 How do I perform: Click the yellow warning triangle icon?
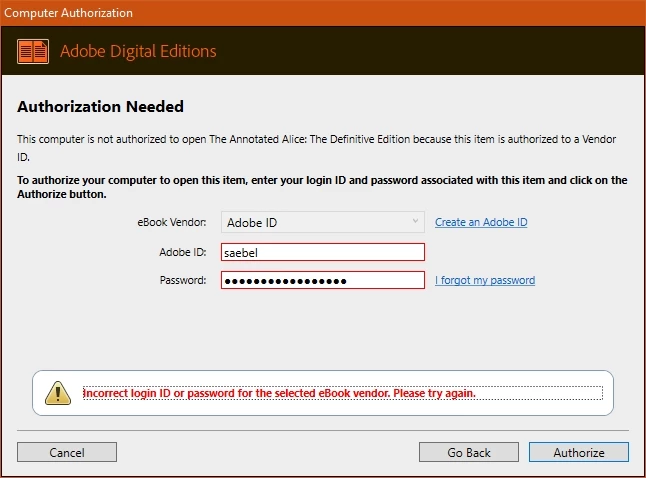58,393
